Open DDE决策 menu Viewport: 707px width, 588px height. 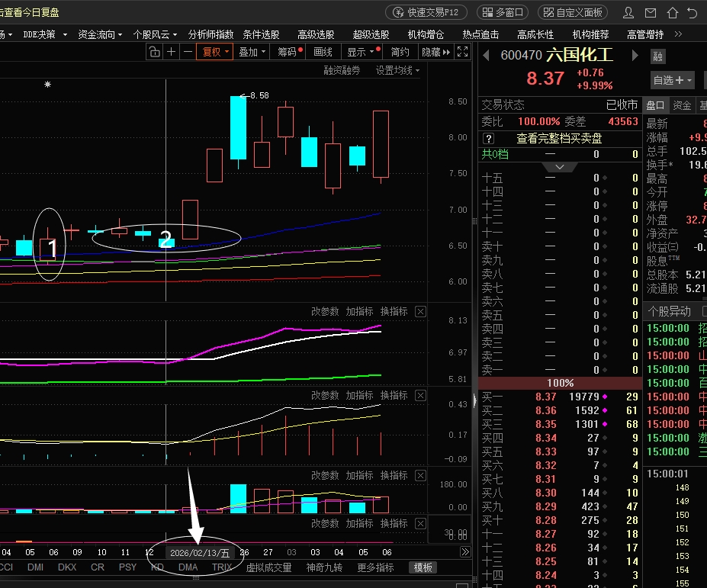pyautogui.click(x=45, y=34)
